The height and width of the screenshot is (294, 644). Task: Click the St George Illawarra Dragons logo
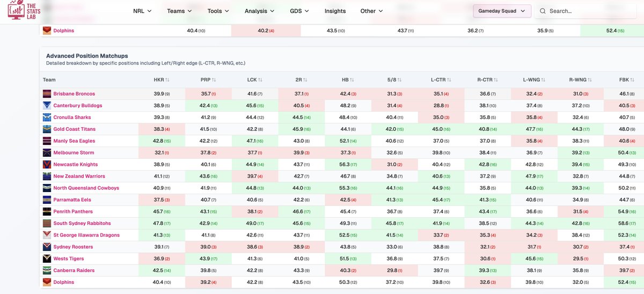coord(47,235)
